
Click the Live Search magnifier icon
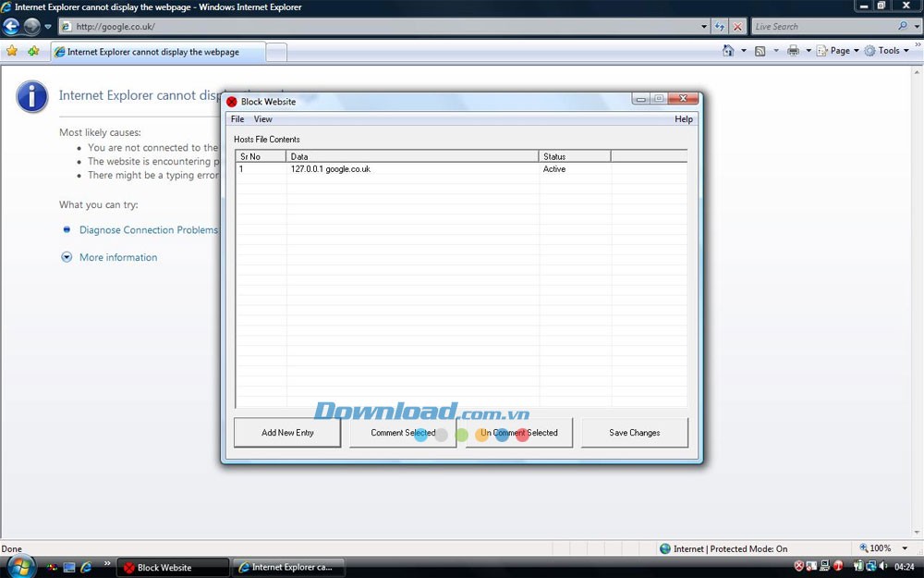click(903, 27)
